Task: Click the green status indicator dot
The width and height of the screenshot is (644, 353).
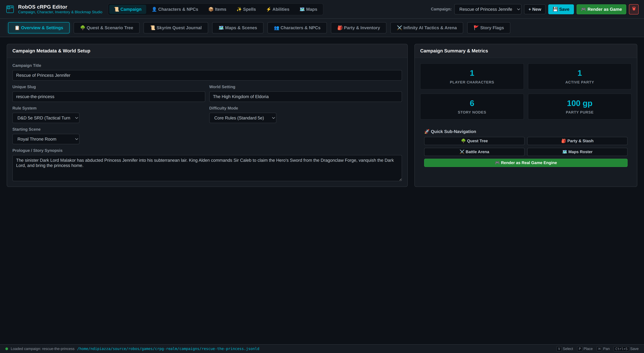Action: click(x=7, y=349)
